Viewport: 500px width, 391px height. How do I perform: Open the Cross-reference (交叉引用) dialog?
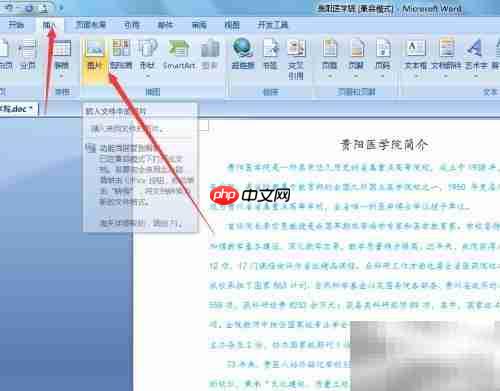296,59
